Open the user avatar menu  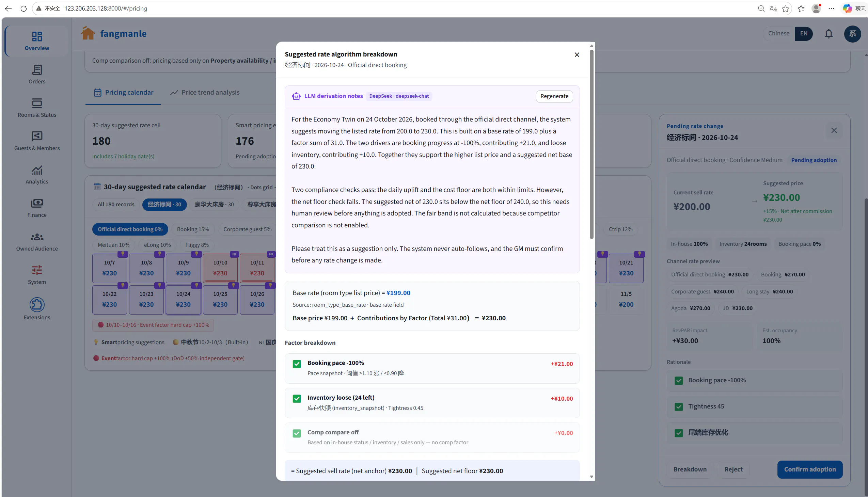[x=852, y=34]
